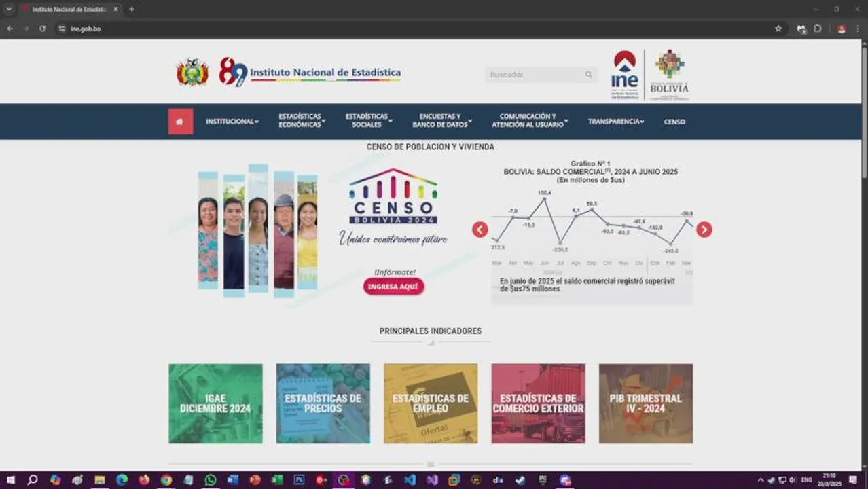Image resolution: width=868 pixels, height=489 pixels.
Task: Click the Principales Indicadores heading
Action: [431, 331]
